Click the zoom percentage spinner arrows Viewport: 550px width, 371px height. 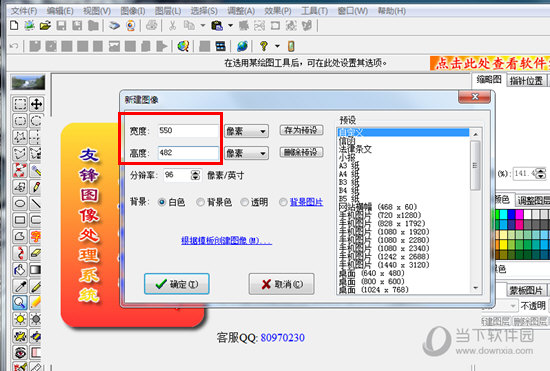coord(541,173)
